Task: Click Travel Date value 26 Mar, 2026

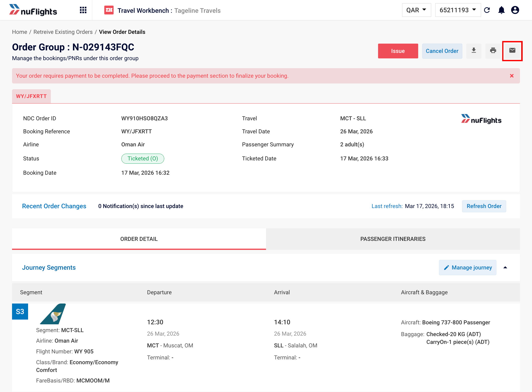Action: 356,131
